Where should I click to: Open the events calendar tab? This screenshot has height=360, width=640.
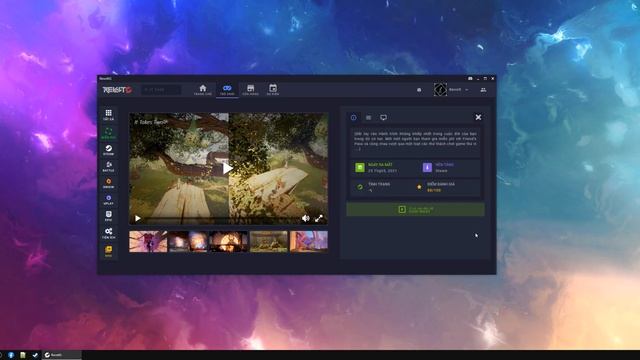click(273, 90)
